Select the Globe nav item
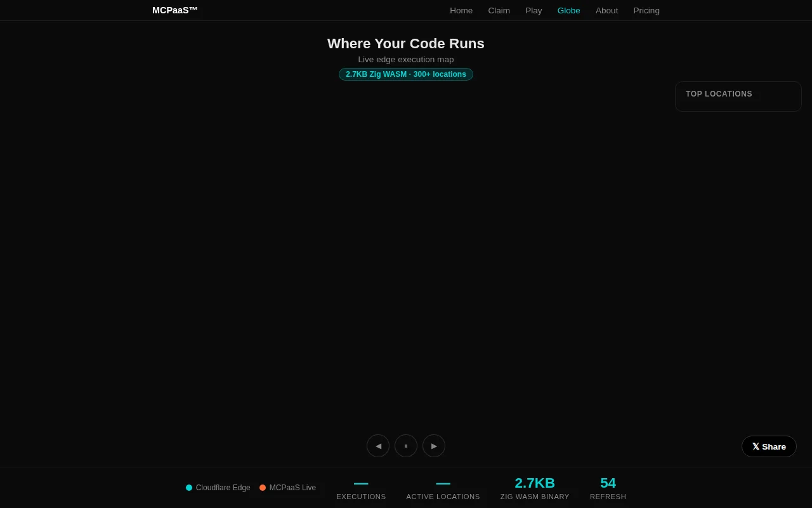812x508 pixels. pos(568,10)
